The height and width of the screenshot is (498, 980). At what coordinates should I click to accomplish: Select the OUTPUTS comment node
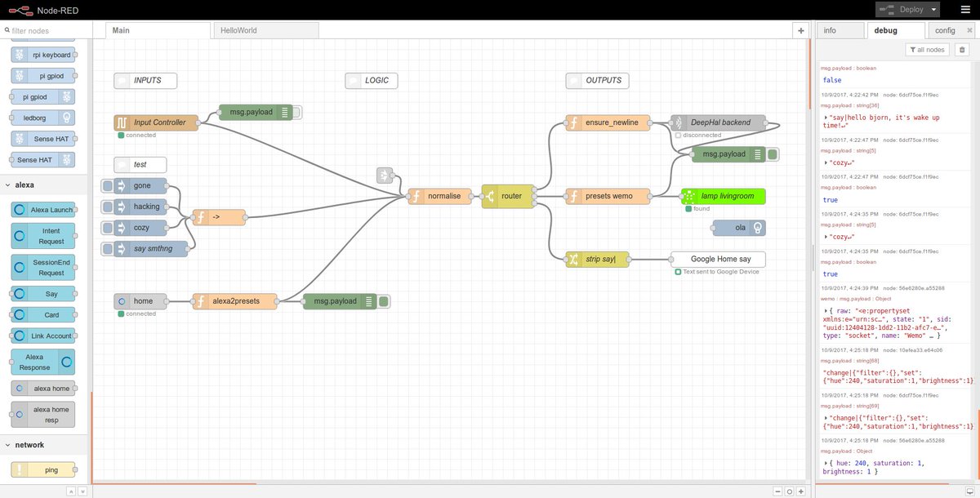pyautogui.click(x=597, y=80)
